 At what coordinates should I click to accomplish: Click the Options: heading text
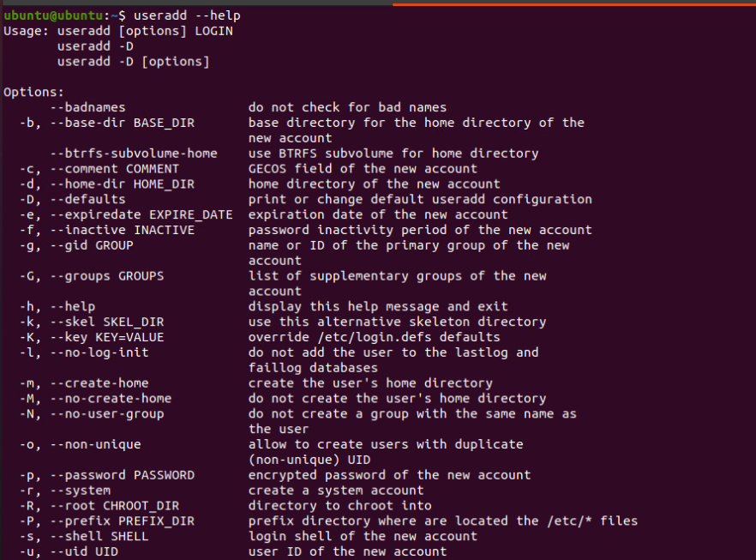pyautogui.click(x=33, y=92)
